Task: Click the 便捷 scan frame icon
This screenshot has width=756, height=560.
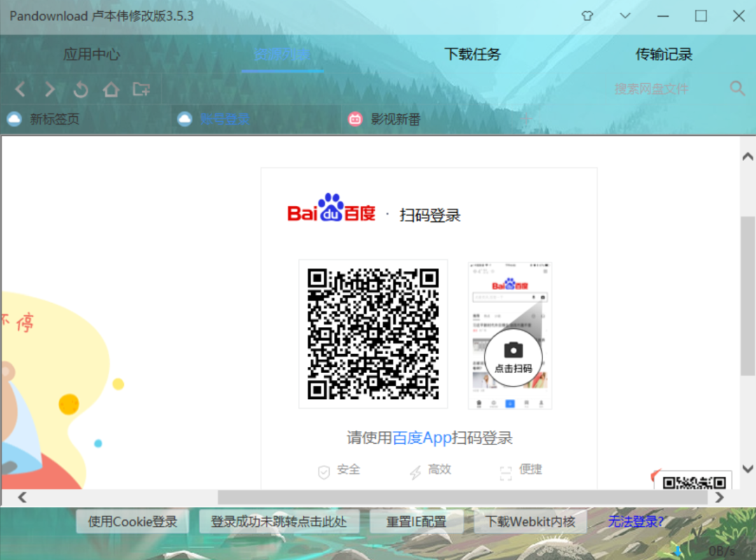Action: (x=506, y=473)
